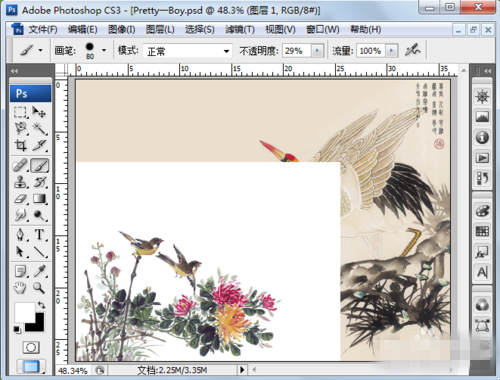The image size is (500, 380).
Task: Open the Actions panel icon
Action: [x=482, y=158]
